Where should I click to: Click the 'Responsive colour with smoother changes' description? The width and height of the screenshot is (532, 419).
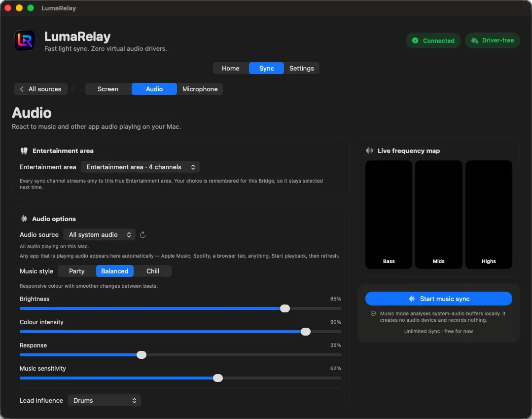click(x=89, y=286)
